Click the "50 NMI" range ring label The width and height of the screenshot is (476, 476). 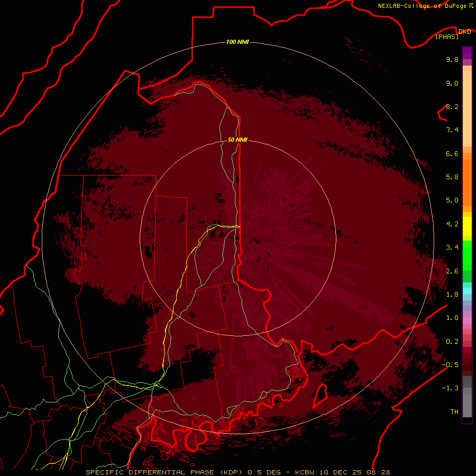coord(237,140)
